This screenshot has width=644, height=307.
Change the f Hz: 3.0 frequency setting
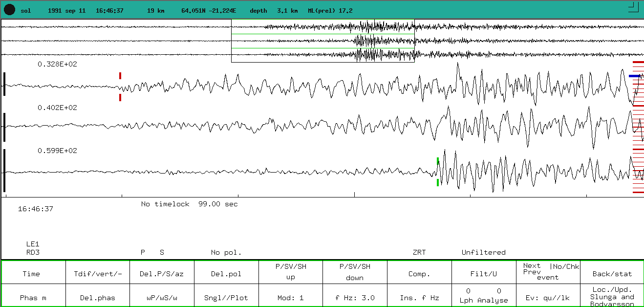click(355, 298)
